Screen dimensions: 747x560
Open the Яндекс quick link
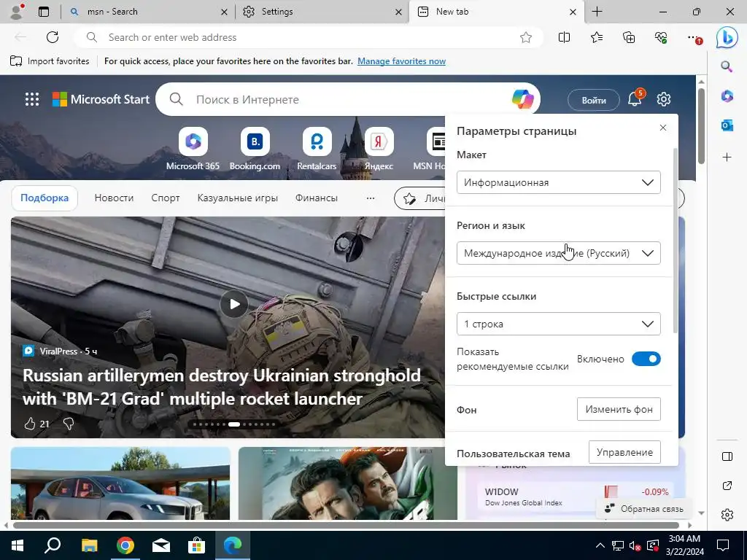(x=379, y=149)
